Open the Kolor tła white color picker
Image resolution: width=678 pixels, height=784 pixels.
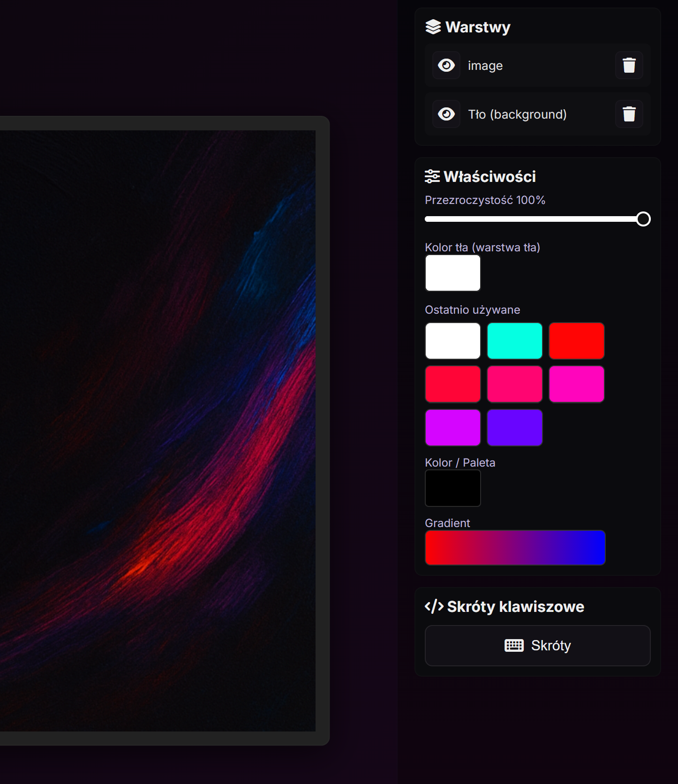(x=452, y=273)
